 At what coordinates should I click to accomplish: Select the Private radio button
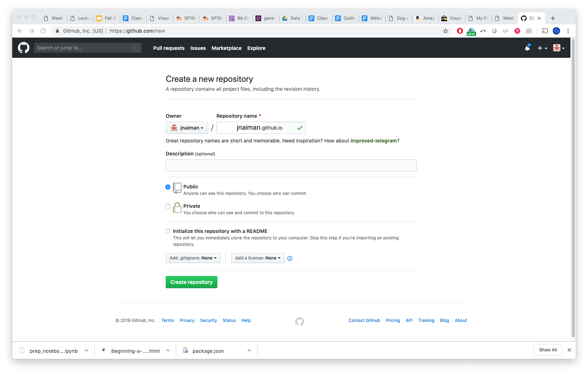click(168, 206)
